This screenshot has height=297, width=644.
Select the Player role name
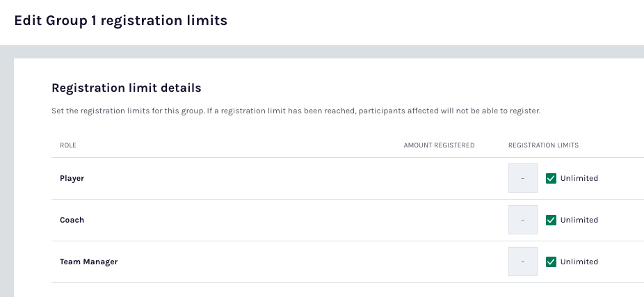point(72,178)
